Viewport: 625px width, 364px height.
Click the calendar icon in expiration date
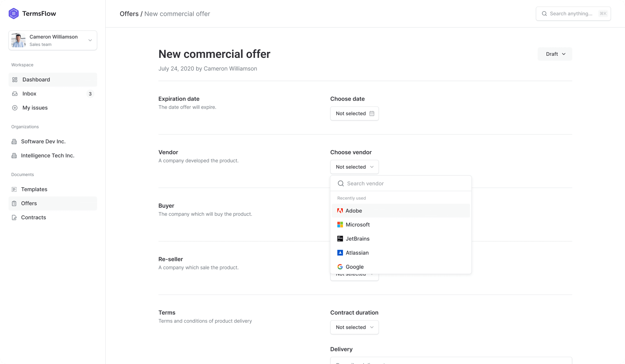click(x=372, y=114)
